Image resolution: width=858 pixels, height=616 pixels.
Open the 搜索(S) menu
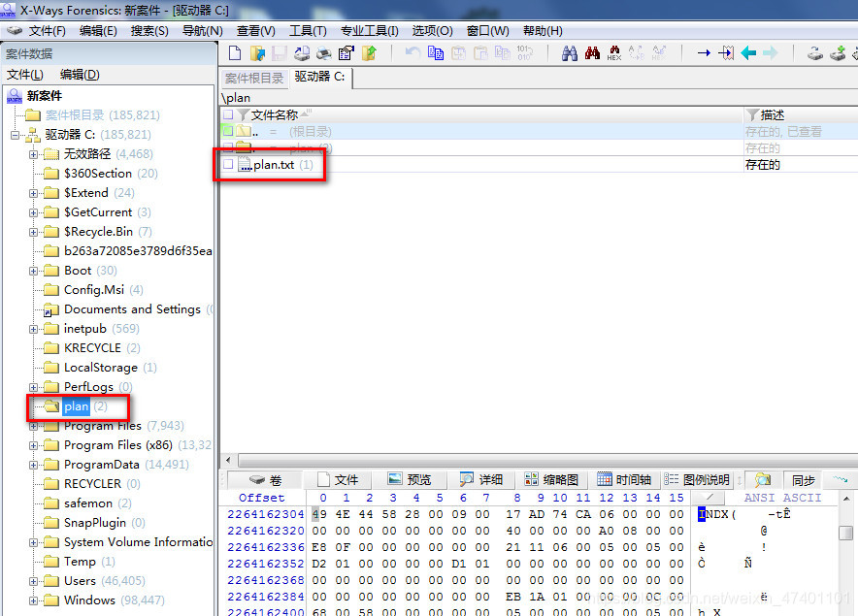click(x=149, y=31)
